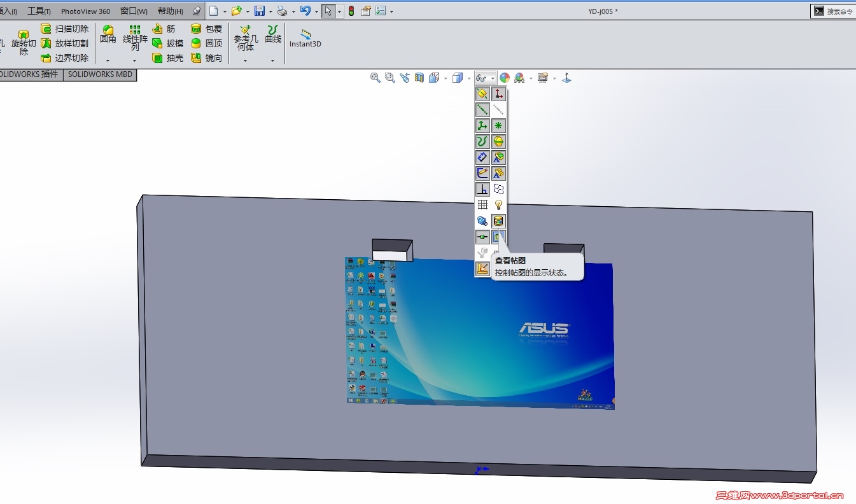Expand the New document dropdown arrow
856x504 pixels.
click(224, 11)
